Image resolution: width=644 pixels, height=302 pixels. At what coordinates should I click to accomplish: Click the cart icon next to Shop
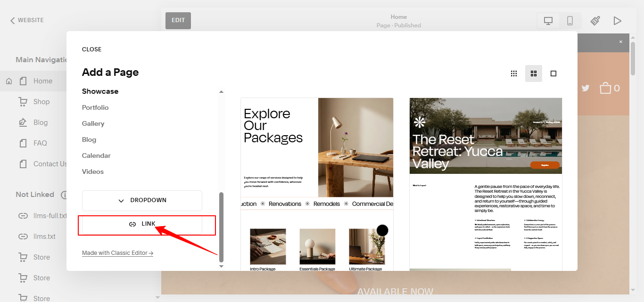[23, 102]
